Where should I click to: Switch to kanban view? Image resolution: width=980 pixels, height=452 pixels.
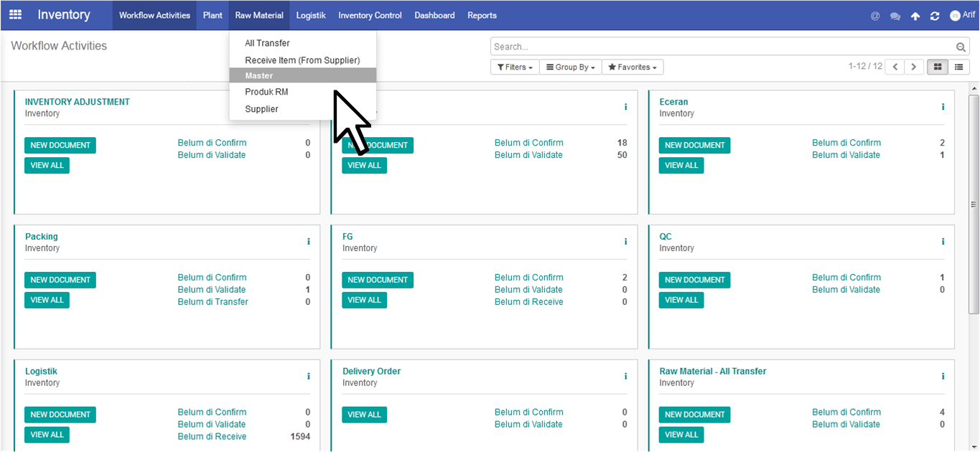click(938, 67)
